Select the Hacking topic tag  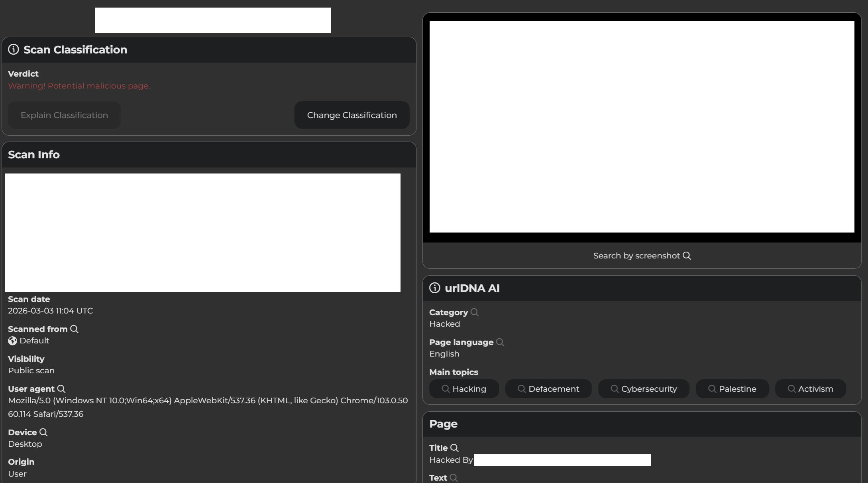[x=464, y=389]
